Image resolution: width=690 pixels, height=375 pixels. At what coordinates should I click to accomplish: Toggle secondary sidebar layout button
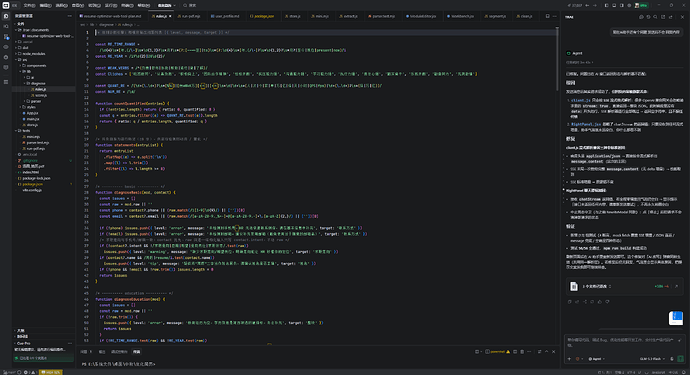(x=622, y=5)
